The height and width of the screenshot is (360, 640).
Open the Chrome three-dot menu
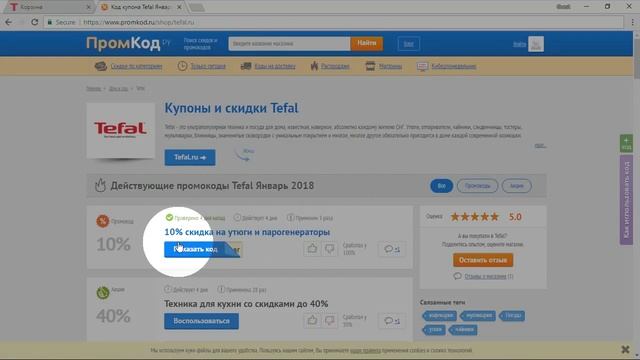pyautogui.click(x=633, y=22)
